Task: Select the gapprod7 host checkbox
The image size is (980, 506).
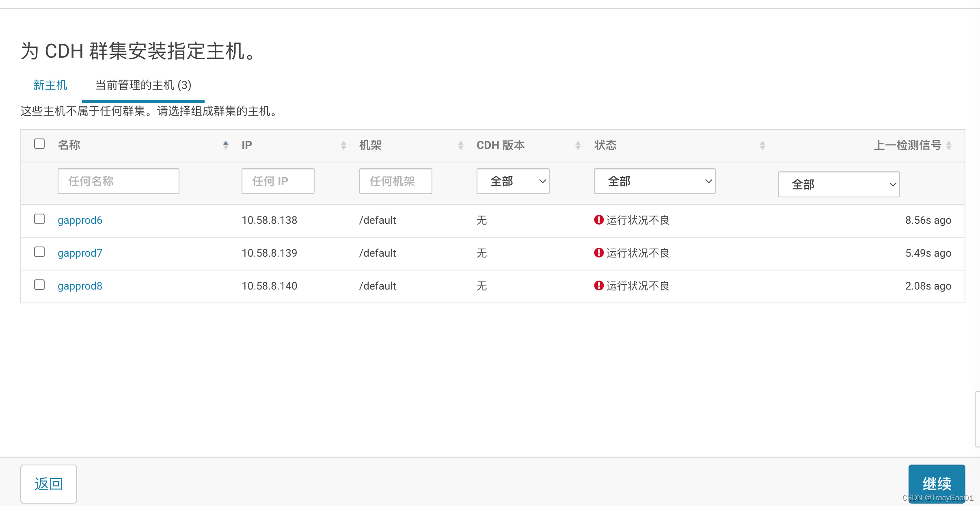Action: tap(39, 252)
